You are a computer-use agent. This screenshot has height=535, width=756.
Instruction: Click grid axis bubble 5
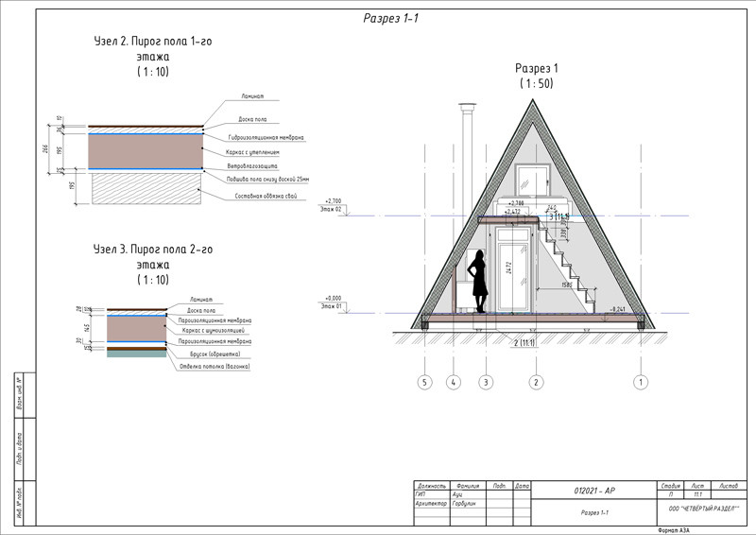click(424, 382)
